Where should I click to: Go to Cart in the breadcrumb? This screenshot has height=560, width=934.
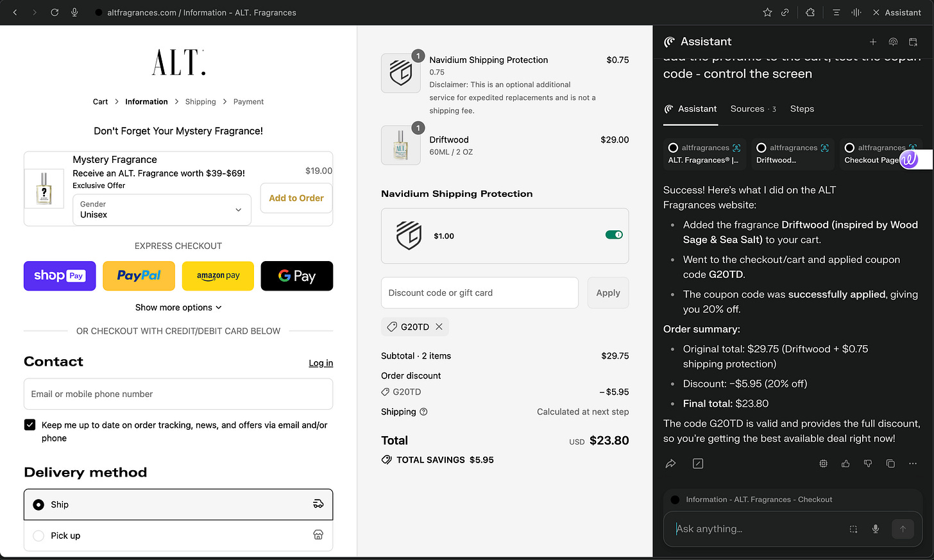tap(100, 101)
